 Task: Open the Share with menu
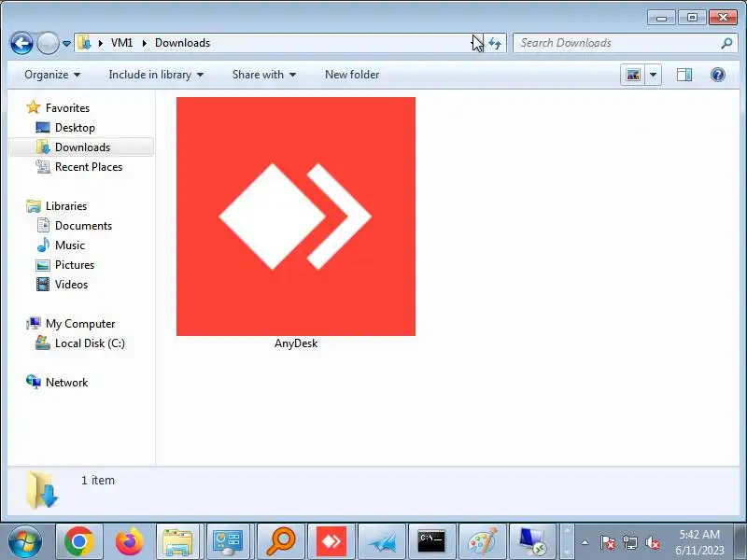pyautogui.click(x=264, y=75)
